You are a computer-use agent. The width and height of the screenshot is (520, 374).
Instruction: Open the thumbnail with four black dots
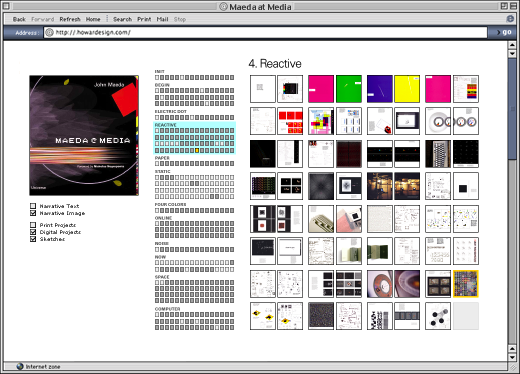pos(438,316)
